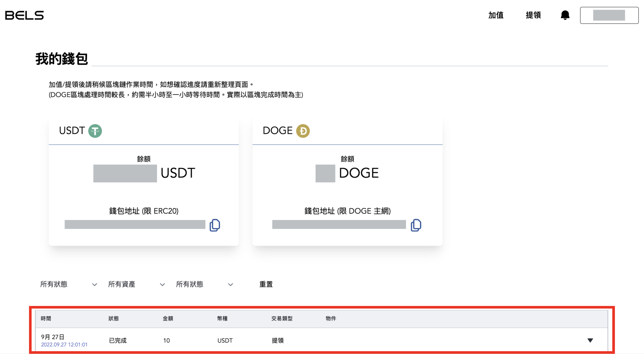Expand the 所有資產 asset filter
This screenshot has width=644, height=354.
pyautogui.click(x=136, y=284)
